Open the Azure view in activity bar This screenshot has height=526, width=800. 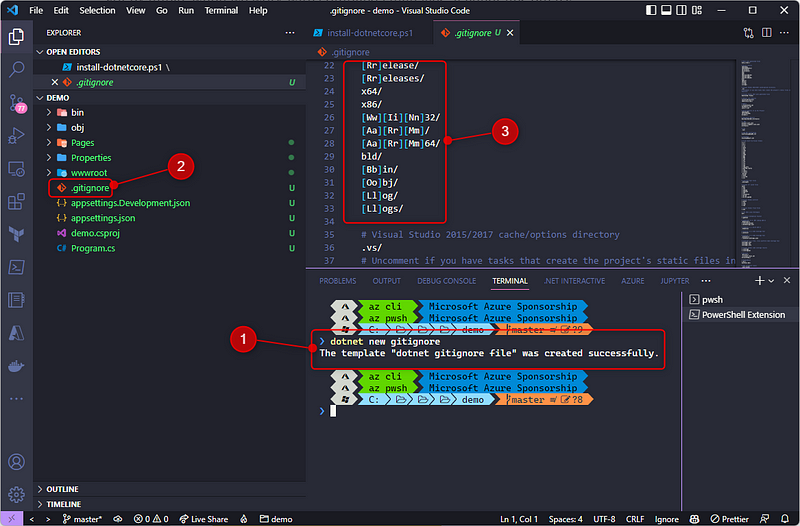click(x=16, y=333)
